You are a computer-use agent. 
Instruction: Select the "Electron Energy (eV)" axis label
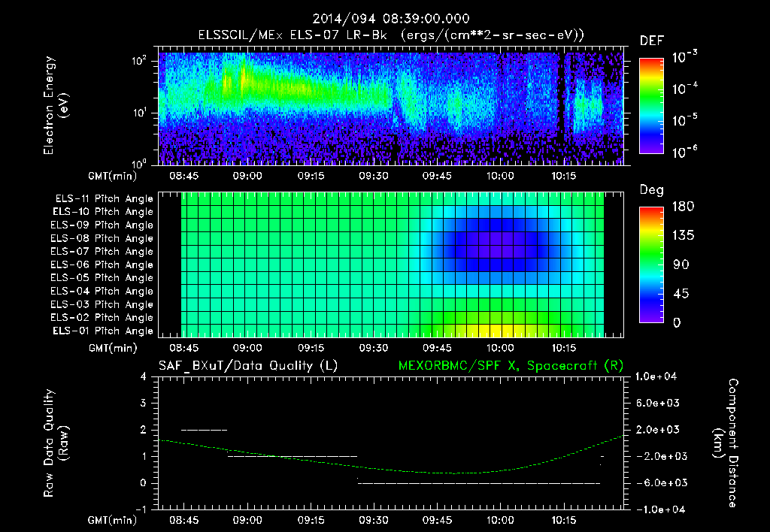click(x=56, y=105)
